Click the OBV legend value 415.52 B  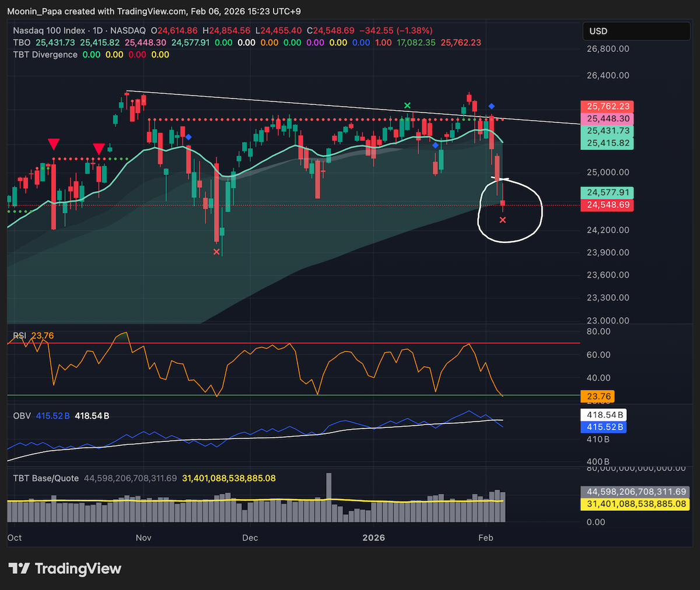tap(53, 416)
